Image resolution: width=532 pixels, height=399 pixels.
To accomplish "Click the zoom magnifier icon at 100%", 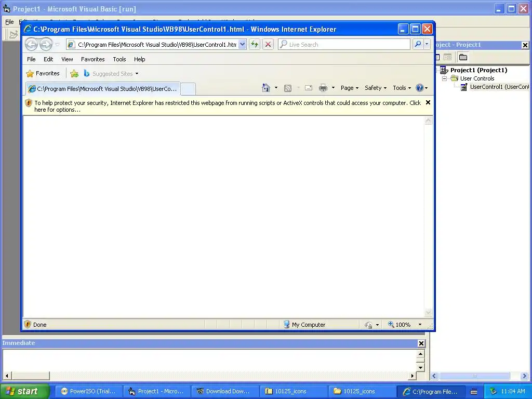I will click(x=391, y=324).
